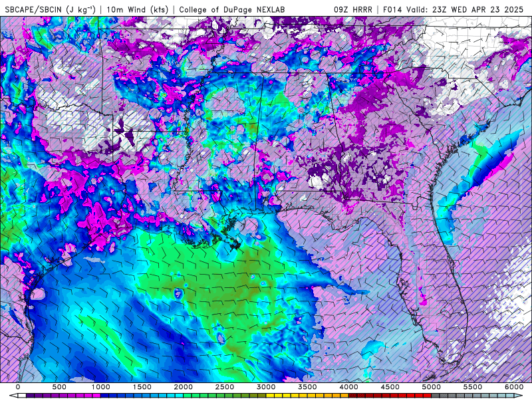Viewport: 532px width, 399px height.
Task: Click the 09Z HRRR model run label
Action: coord(353,9)
